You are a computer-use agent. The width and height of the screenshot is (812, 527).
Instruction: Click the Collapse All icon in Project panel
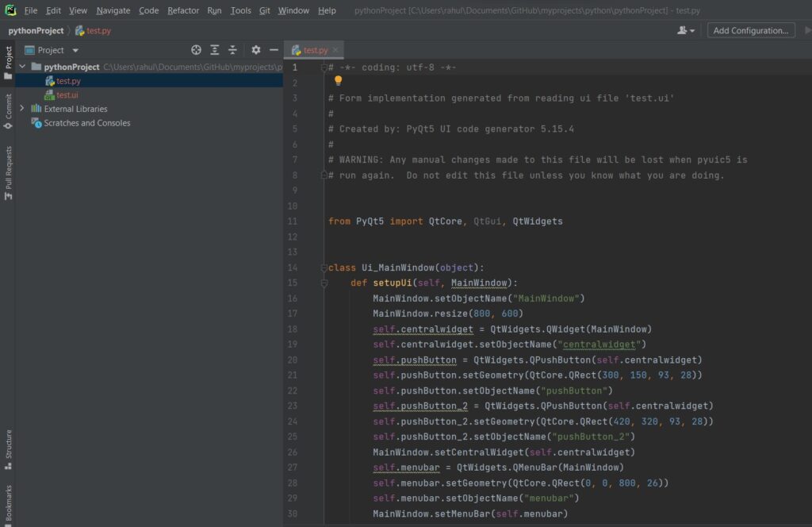click(x=232, y=50)
